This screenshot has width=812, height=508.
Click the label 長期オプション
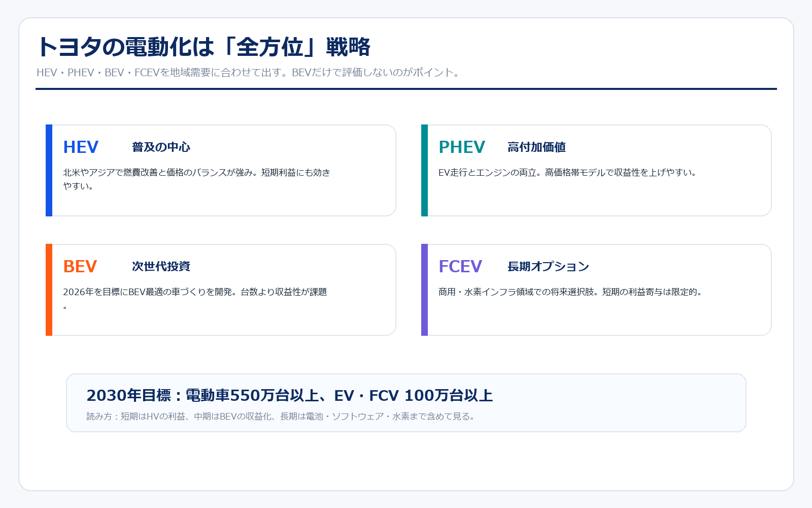pos(548,266)
